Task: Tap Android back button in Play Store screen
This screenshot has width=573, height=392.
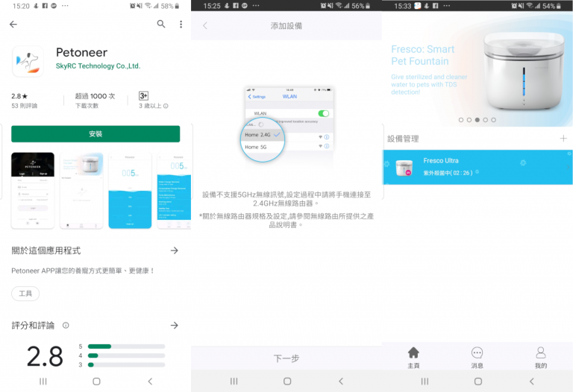Action: click(150, 382)
